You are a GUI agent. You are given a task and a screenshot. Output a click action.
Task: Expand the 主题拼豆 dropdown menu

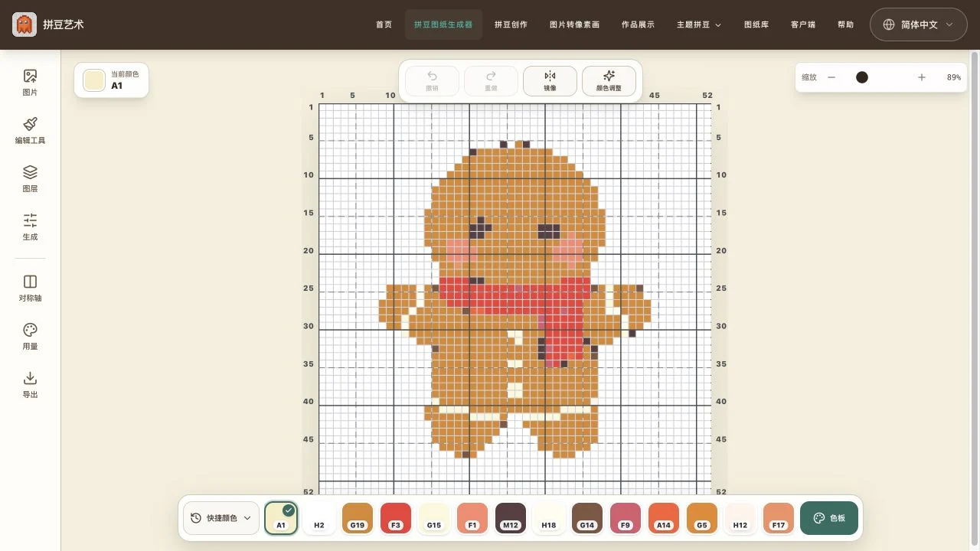pos(699,24)
